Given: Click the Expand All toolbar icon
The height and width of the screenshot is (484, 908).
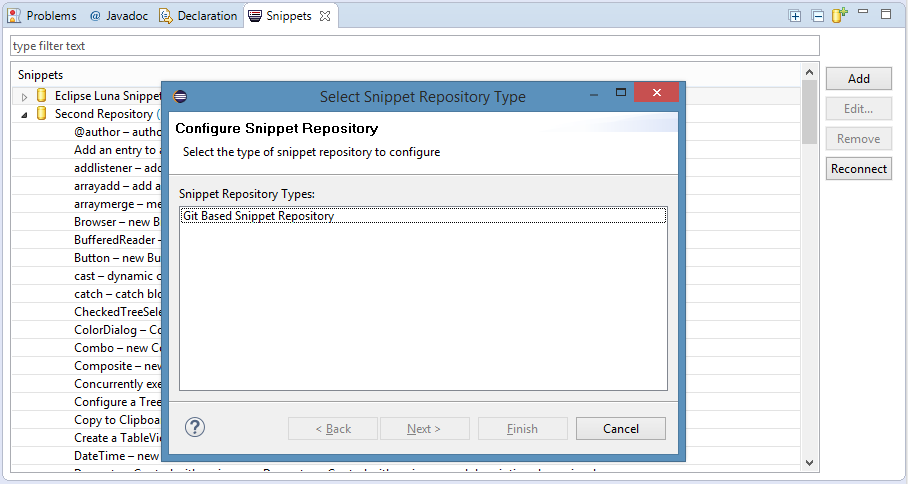Looking at the screenshot, I should tap(795, 16).
